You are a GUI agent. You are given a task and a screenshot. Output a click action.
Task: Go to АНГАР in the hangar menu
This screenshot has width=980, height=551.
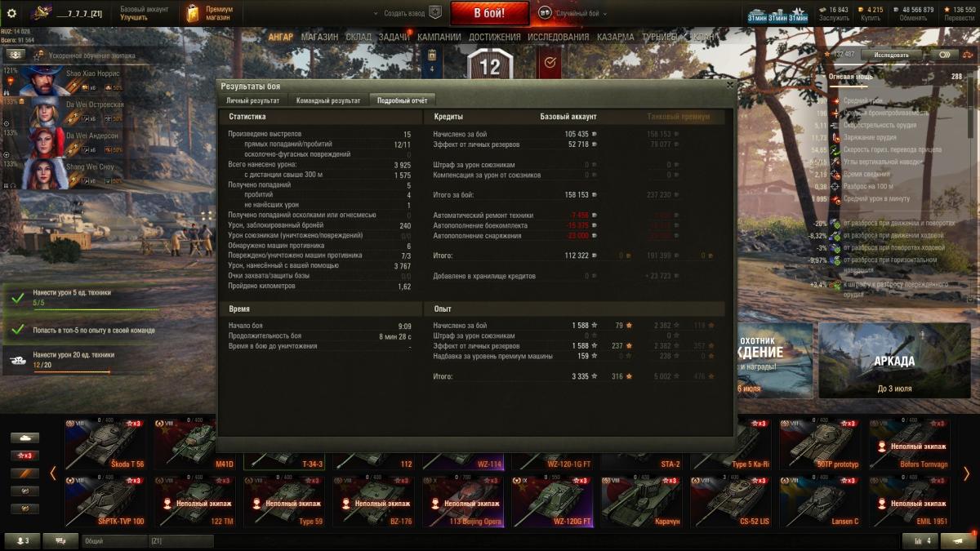[281, 38]
